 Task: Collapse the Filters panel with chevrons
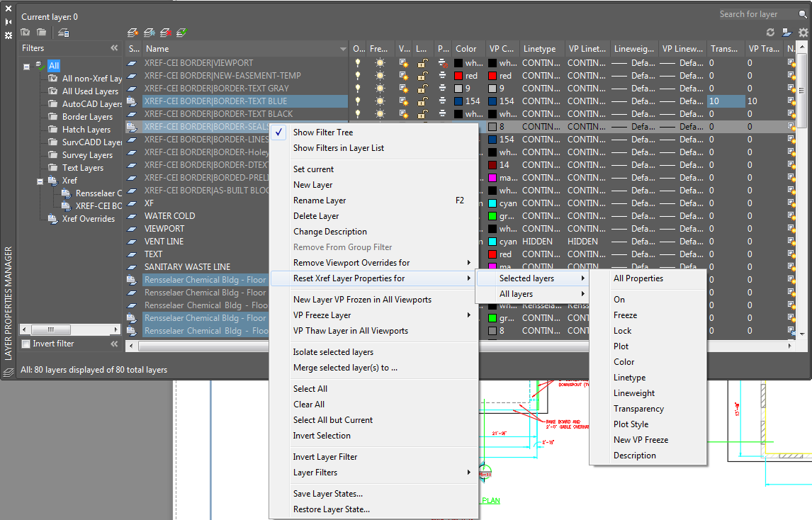(114, 48)
